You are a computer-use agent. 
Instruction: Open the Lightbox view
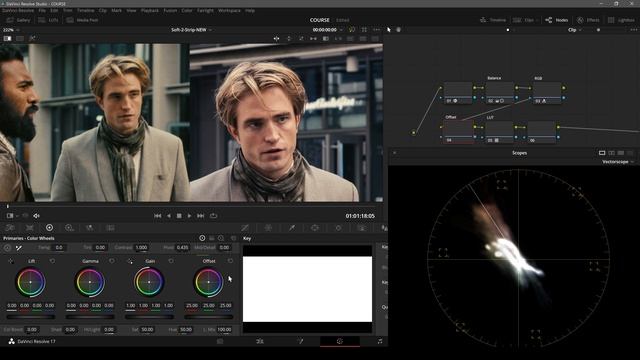click(x=621, y=20)
